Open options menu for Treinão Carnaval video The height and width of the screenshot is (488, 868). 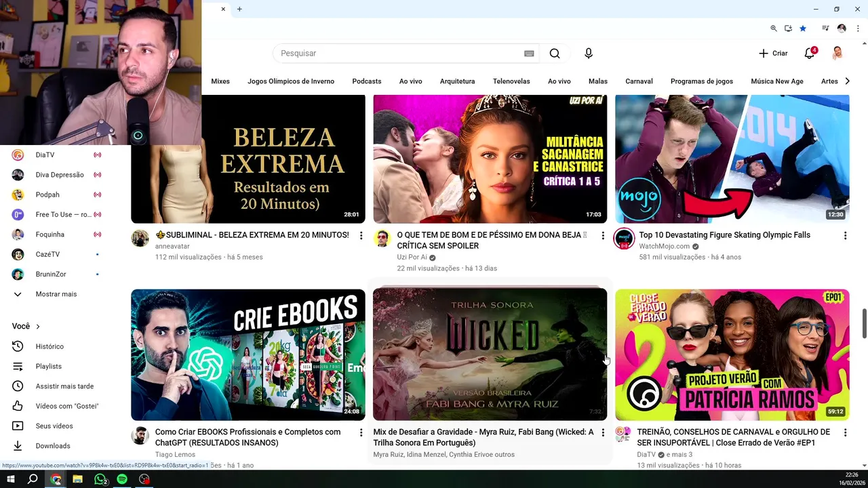point(845,432)
